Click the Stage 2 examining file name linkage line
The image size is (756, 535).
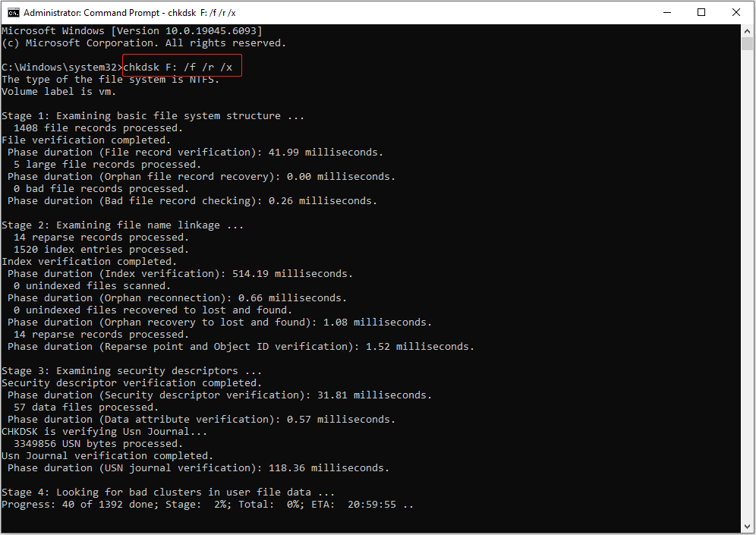coord(121,225)
